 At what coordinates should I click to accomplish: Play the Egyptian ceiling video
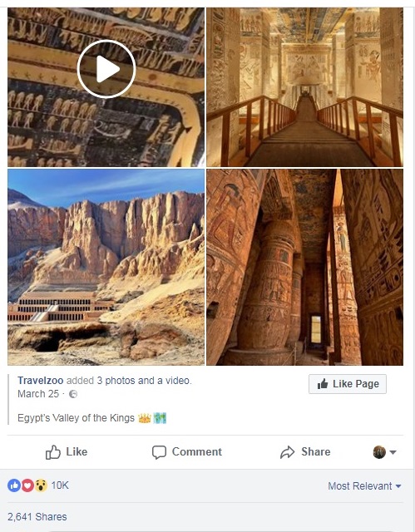pyautogui.click(x=106, y=69)
